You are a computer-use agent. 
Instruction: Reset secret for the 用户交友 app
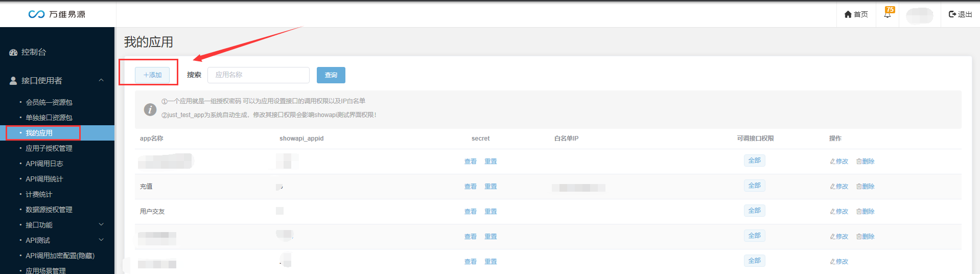(491, 212)
